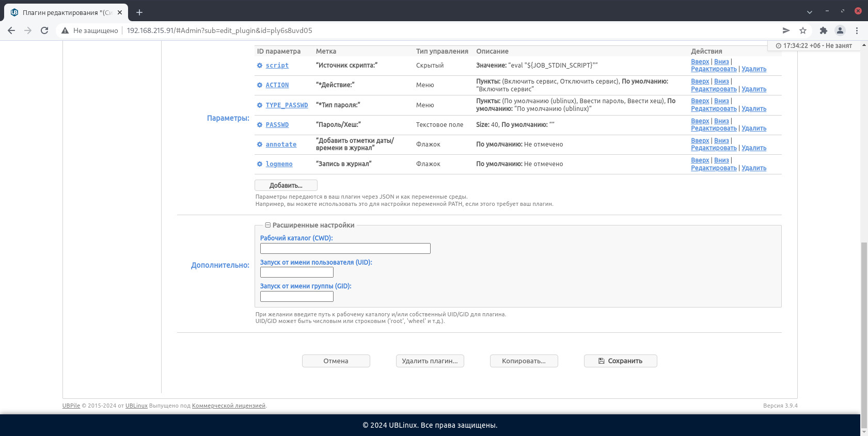Click the gear icon beside PASSWD parameter
868x436 pixels.
click(260, 125)
